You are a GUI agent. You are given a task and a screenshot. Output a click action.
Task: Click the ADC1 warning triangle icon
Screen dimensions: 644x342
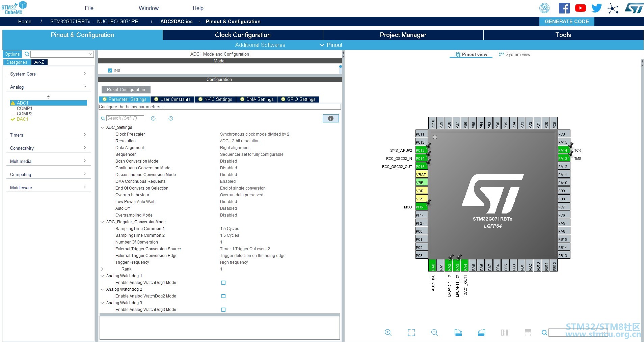13,103
